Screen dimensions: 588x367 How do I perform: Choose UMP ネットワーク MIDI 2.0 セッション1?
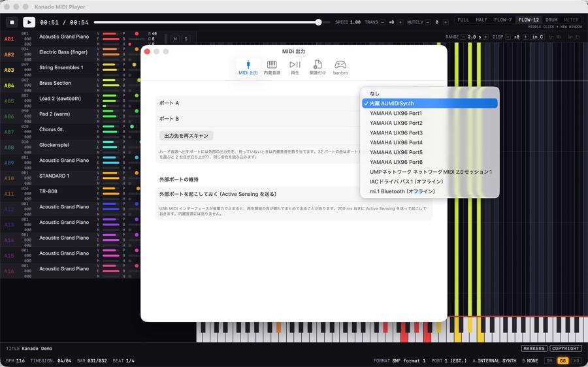tap(430, 172)
